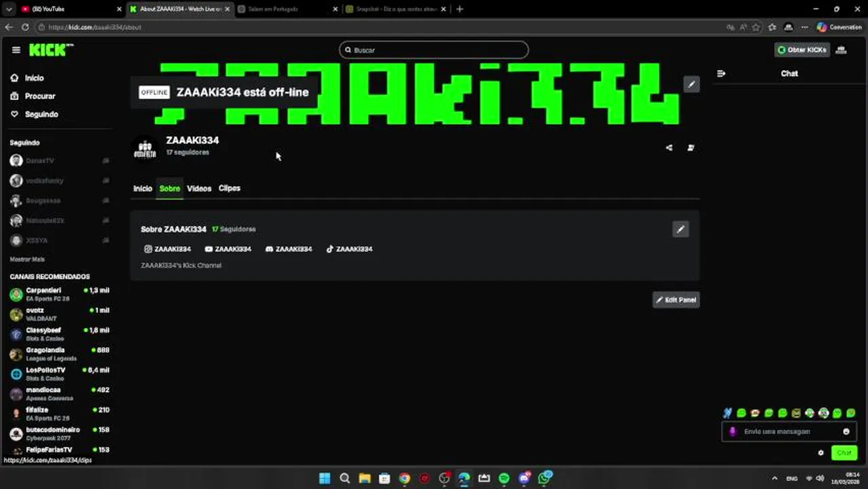Open LosPollosTV recommended channel
The image size is (868, 489).
click(60, 374)
